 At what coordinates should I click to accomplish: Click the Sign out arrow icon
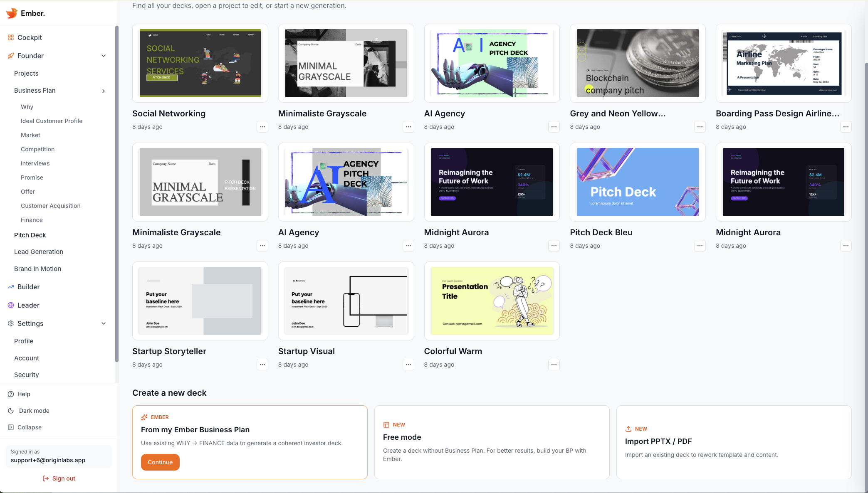45,478
